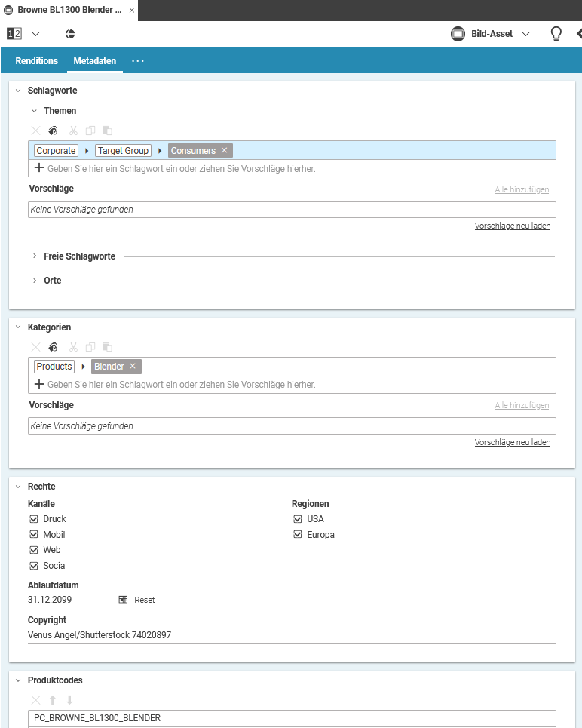Click delete X icon in Kategorien toolbar
Image resolution: width=582 pixels, height=728 pixels.
click(x=35, y=347)
